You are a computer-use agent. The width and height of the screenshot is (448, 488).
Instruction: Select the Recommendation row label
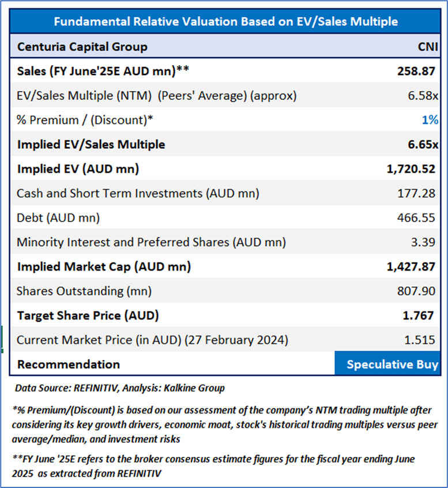69,364
